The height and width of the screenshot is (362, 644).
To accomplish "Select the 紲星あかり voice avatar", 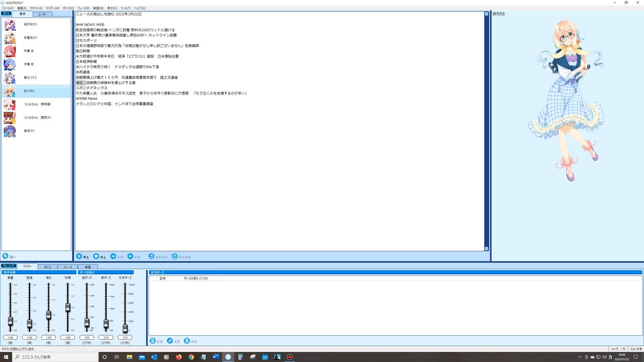I will click(x=9, y=38).
